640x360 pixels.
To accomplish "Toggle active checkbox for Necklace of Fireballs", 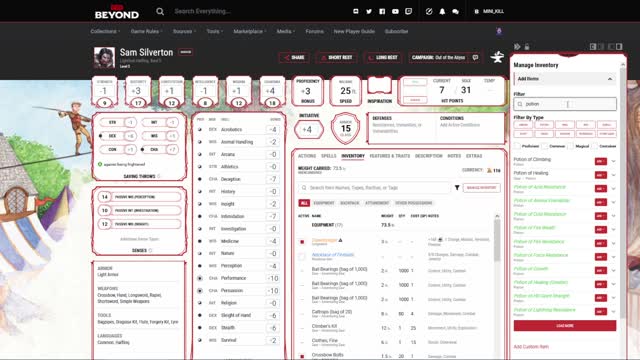I will pos(302,256).
